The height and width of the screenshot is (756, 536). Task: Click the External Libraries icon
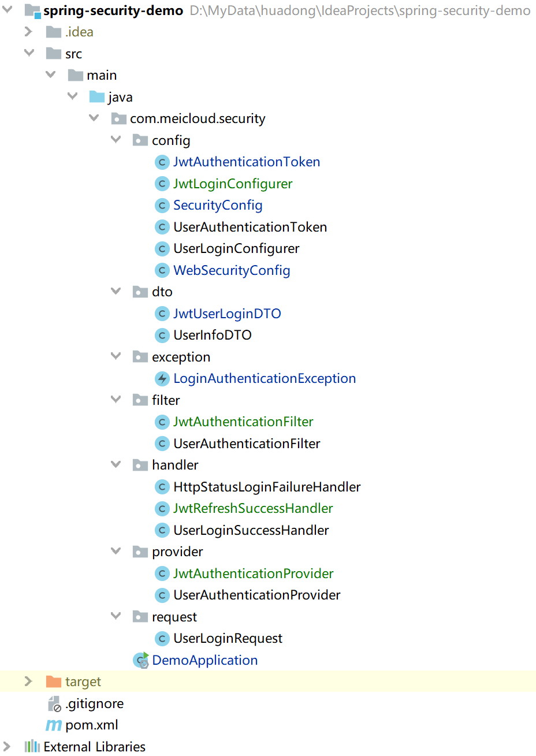(x=32, y=747)
